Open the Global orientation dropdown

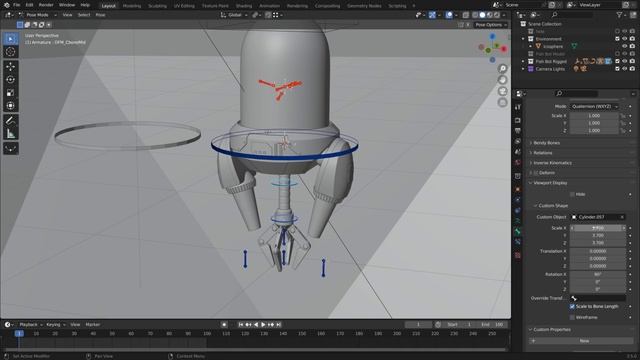[234, 15]
